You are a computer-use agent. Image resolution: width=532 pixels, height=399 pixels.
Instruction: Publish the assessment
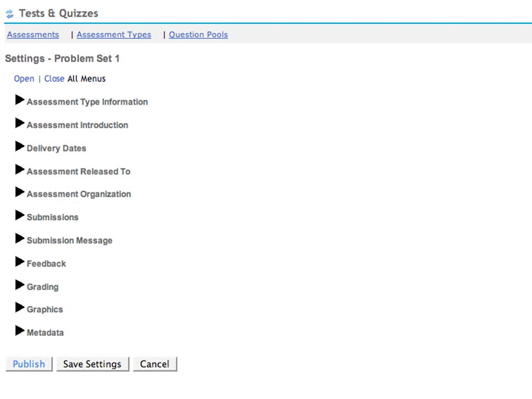point(29,364)
